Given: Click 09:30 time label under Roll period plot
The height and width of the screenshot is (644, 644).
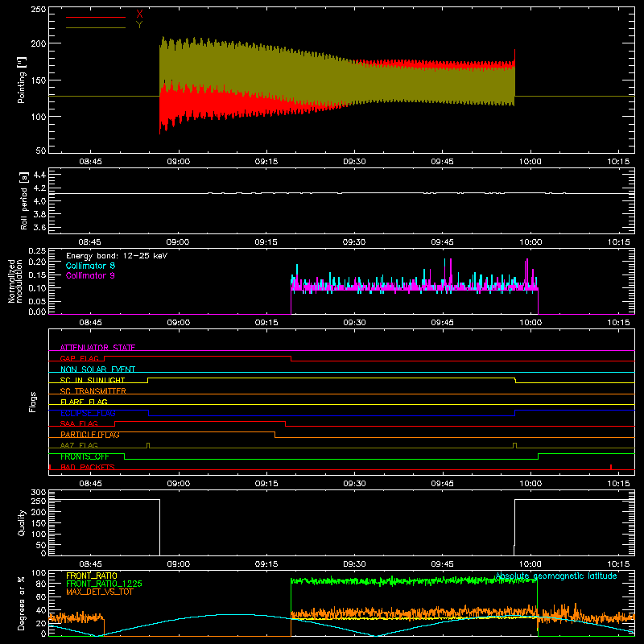Looking at the screenshot, I should (x=354, y=242).
